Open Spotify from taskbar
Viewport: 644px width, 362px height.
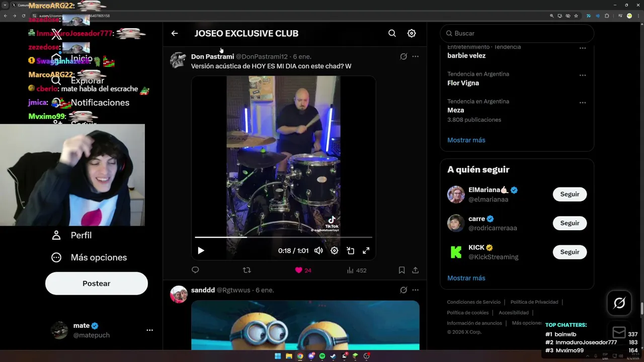tap(322, 356)
